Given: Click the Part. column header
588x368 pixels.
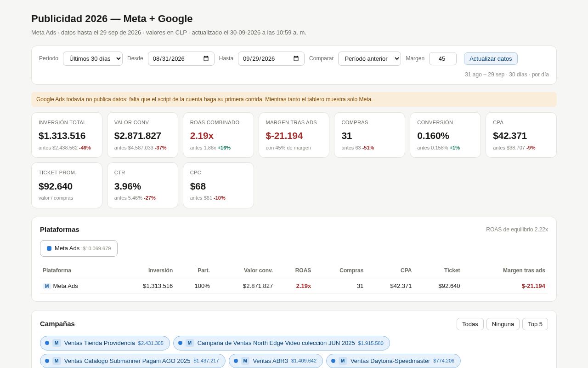Looking at the screenshot, I should (x=204, y=270).
